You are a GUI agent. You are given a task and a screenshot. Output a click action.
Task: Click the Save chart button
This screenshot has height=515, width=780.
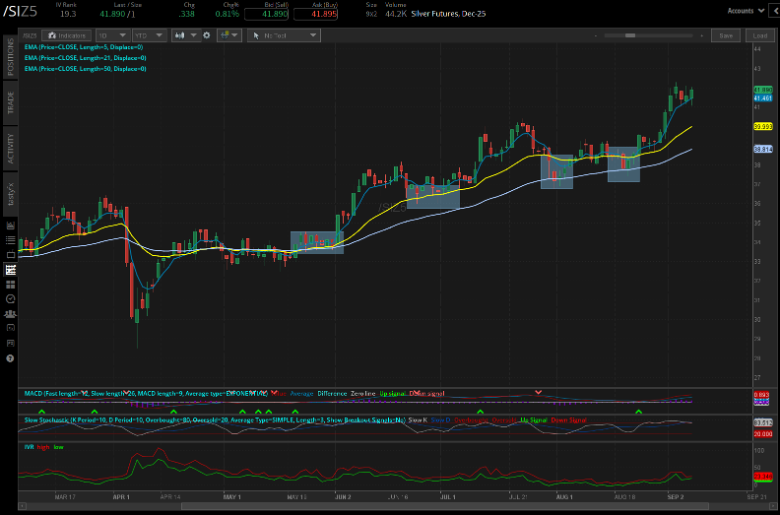(726, 35)
